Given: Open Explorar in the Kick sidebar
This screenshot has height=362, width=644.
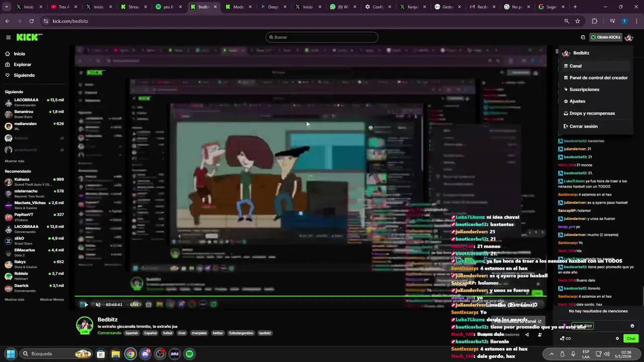Looking at the screenshot, I should (x=22, y=64).
